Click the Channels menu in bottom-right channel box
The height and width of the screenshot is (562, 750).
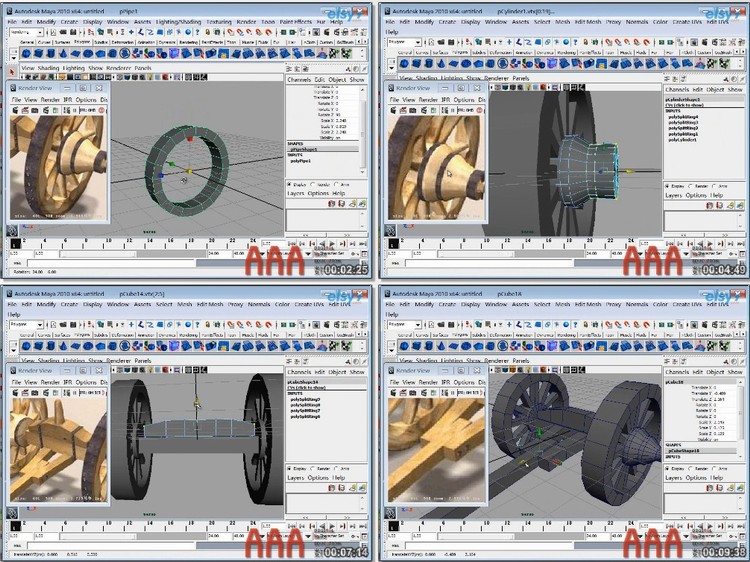point(679,372)
